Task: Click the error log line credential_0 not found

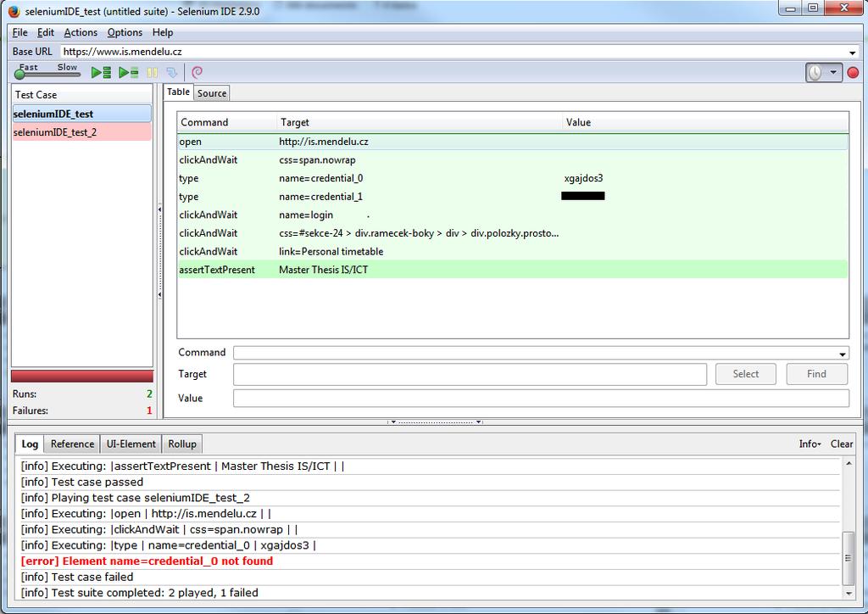Action: click(x=147, y=561)
